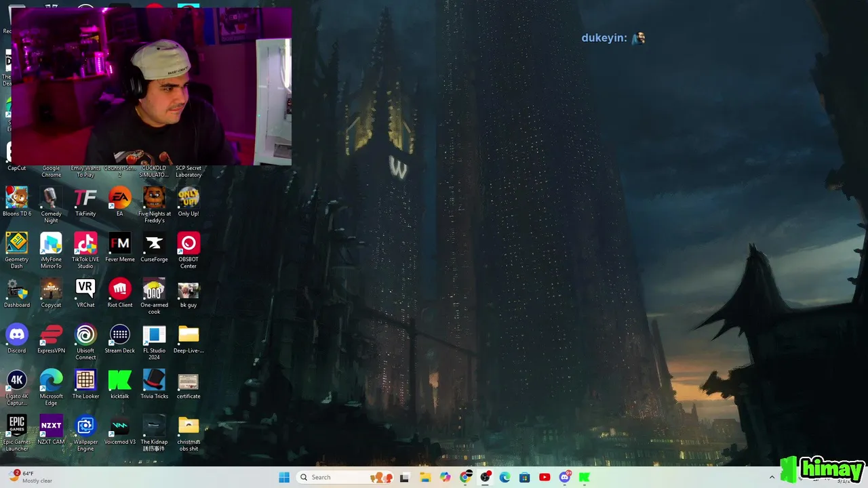Image resolution: width=868 pixels, height=488 pixels.
Task: Select Elgato 4K Capture desktop icon
Action: (17, 388)
